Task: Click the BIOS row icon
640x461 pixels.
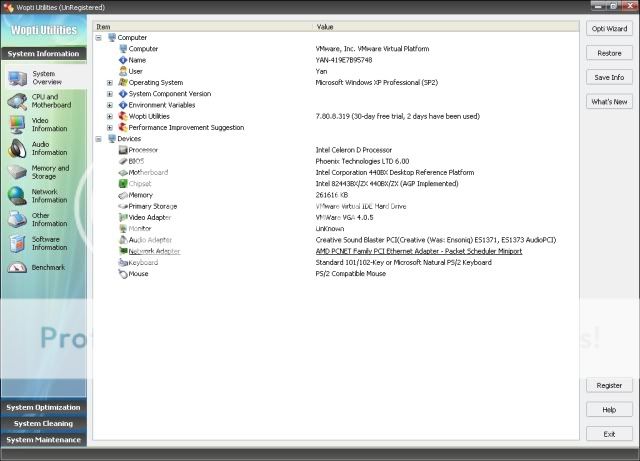Action: pos(123,161)
